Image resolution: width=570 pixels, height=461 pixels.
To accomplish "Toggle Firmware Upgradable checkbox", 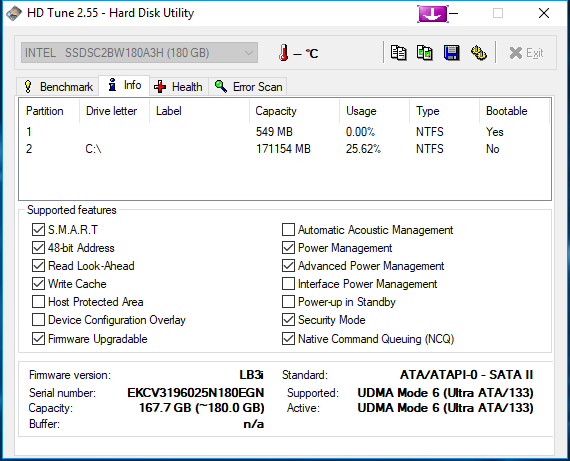I will click(x=38, y=338).
